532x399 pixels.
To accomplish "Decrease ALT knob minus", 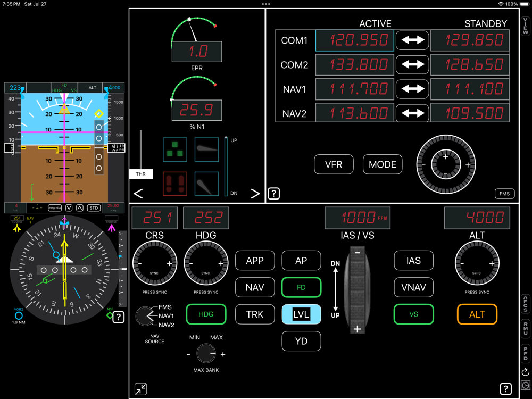I will (462, 264).
